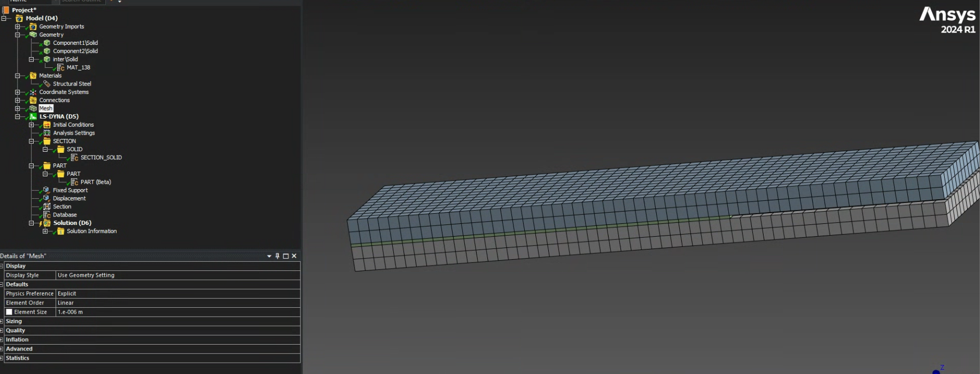Select the SOLID folder icon
Screen dimensions: 980x374
(x=61, y=149)
